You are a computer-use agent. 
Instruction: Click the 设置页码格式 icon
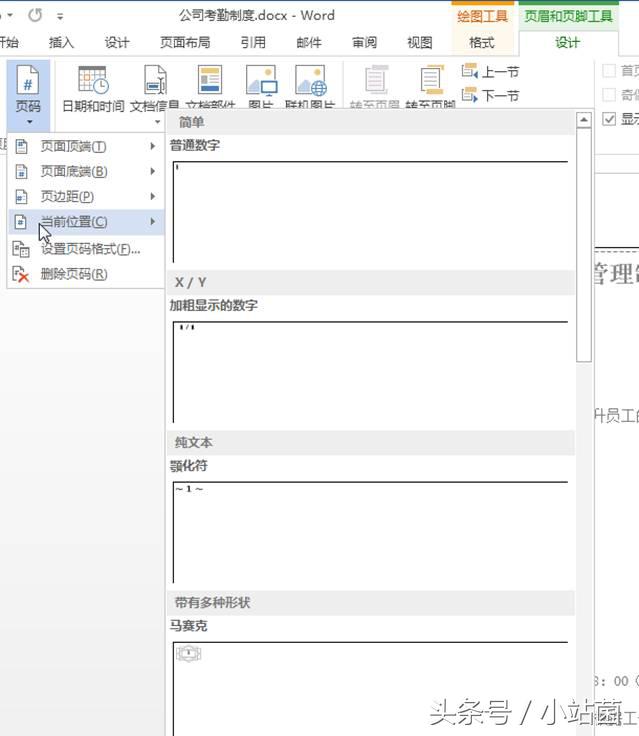[21, 249]
